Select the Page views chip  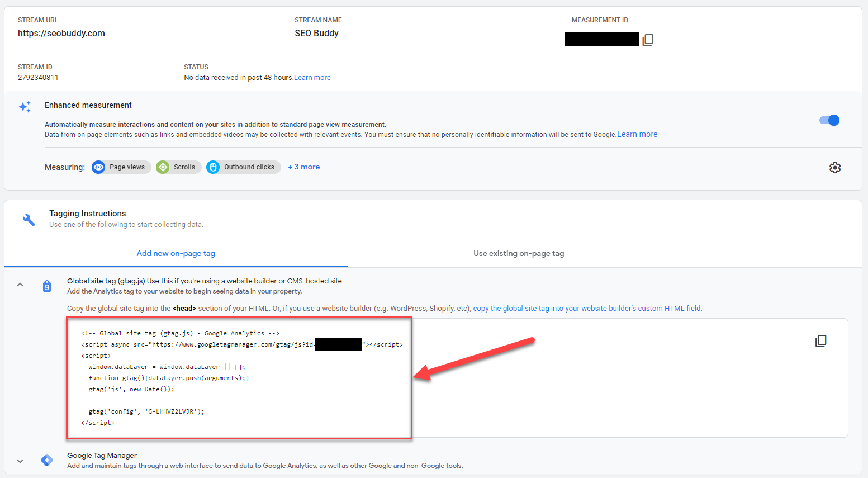click(121, 167)
